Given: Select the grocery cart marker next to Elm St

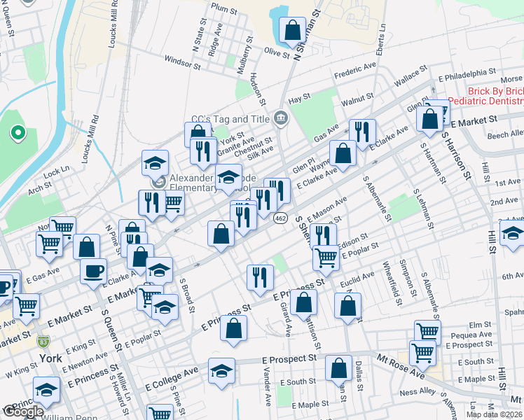Looking at the screenshot, I should pyautogui.click(x=428, y=330).
